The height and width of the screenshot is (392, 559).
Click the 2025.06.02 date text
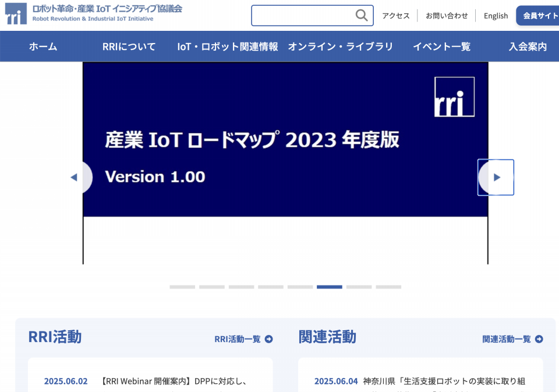[x=66, y=382]
